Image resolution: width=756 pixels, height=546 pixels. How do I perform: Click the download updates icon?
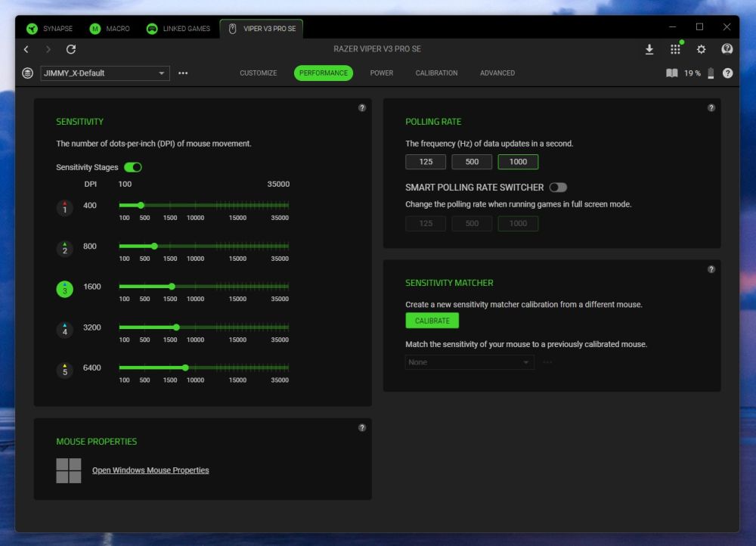point(649,49)
